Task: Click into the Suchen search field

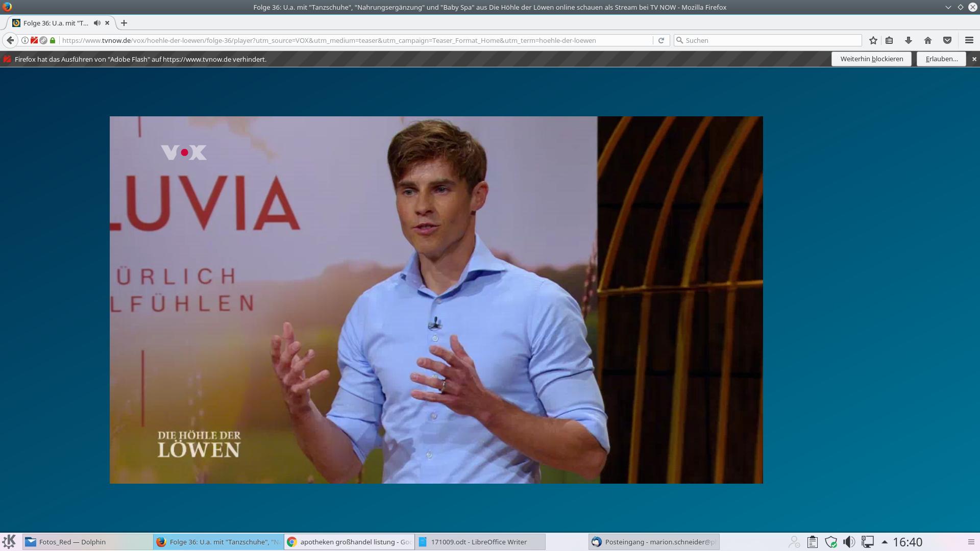Action: tap(771, 40)
